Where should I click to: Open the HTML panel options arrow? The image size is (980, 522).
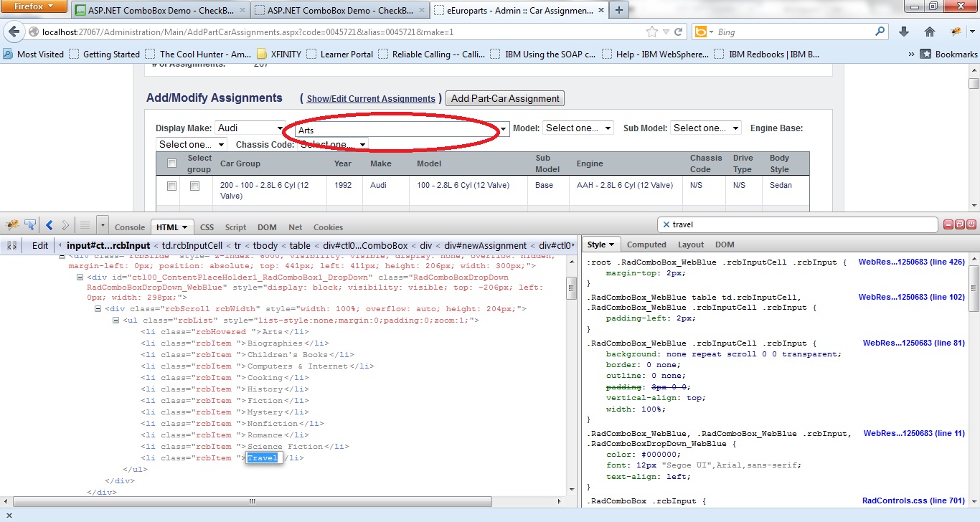[185, 227]
